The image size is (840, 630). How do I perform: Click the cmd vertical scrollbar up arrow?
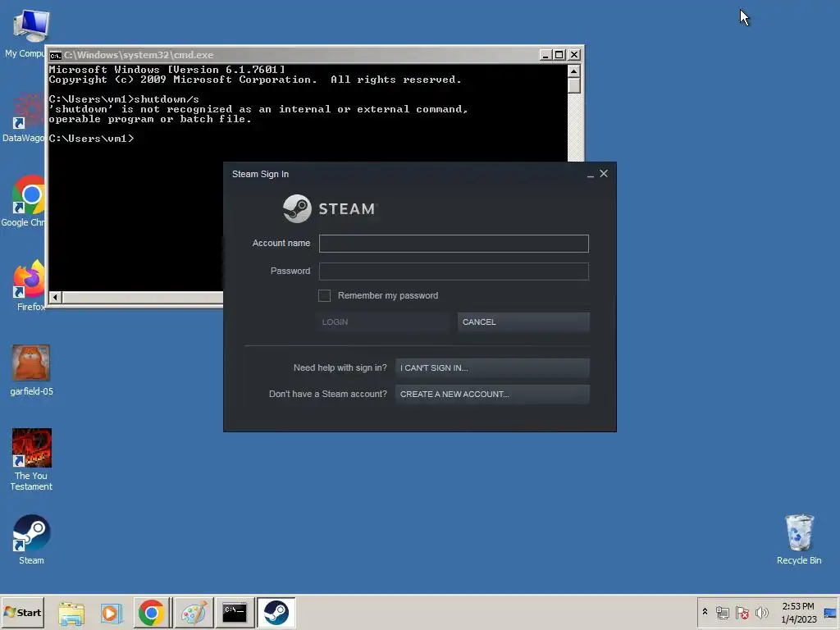(x=573, y=71)
